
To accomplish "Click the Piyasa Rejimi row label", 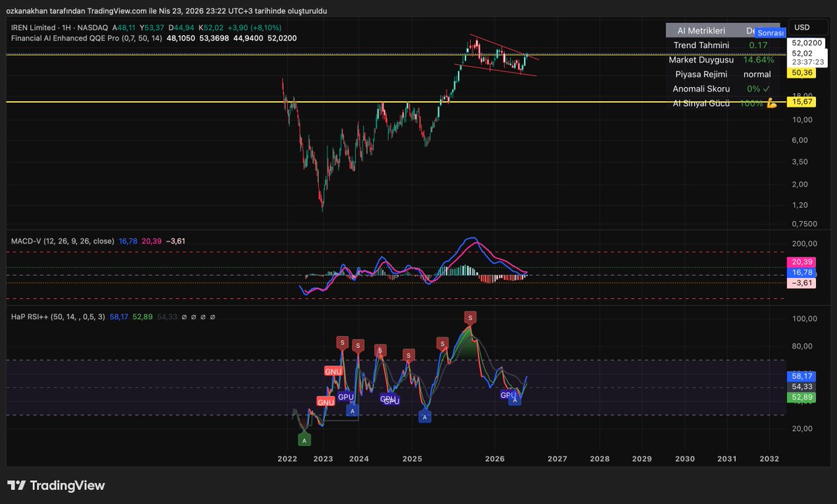I will (702, 74).
